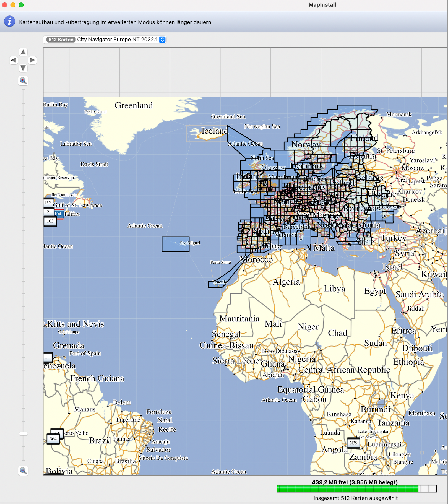Click the Sudan label on map
This screenshot has height=504, width=448.
pos(375,343)
